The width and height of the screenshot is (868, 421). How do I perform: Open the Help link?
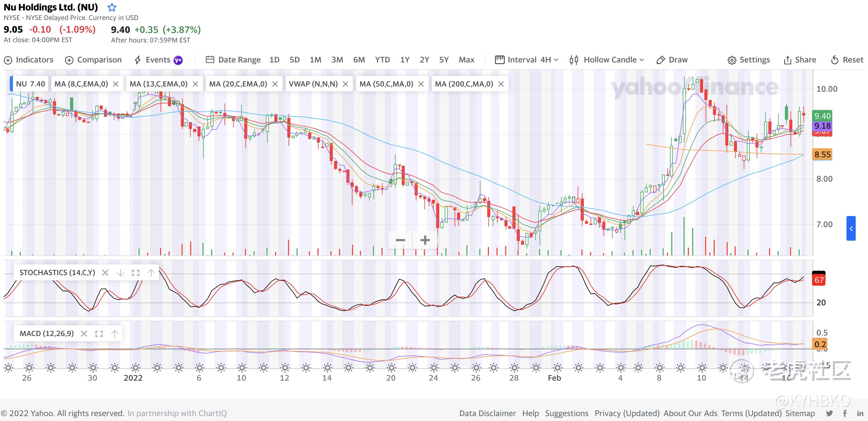click(x=530, y=413)
